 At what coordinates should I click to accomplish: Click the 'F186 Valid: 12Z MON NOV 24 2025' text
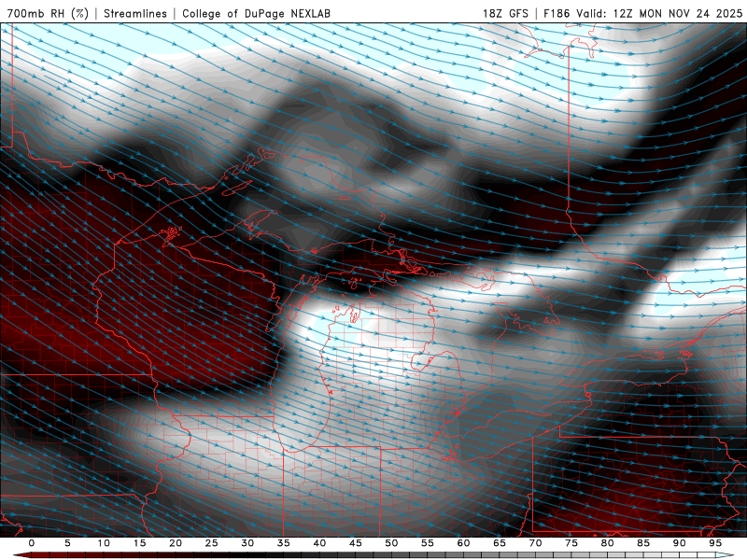(643, 13)
